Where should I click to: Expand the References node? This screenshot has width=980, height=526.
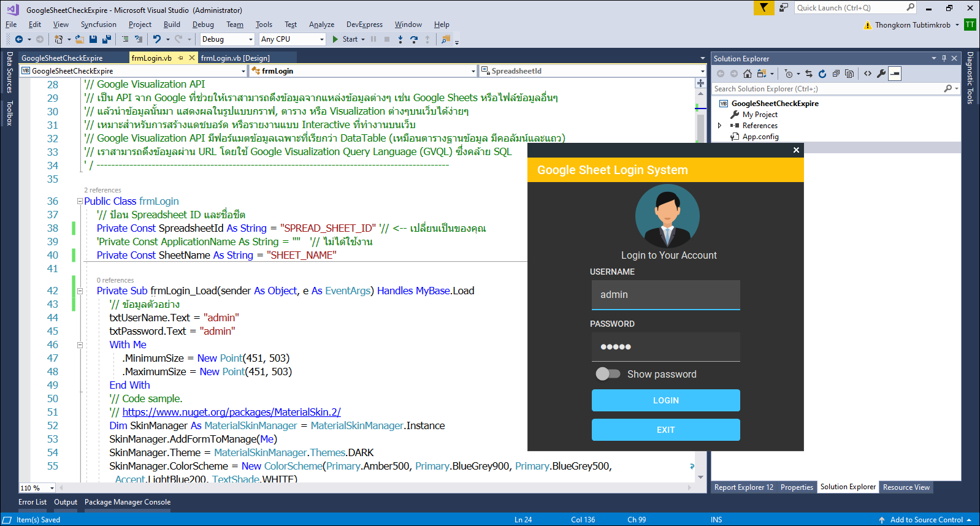(x=720, y=126)
